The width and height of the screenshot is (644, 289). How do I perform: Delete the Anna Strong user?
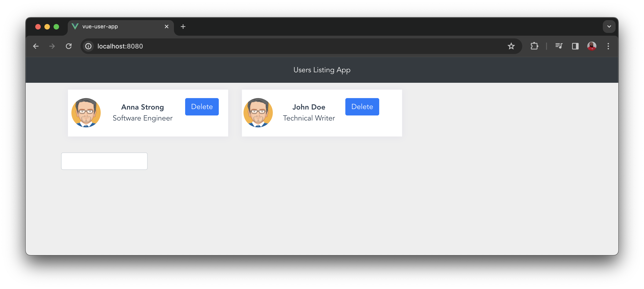coord(202,107)
